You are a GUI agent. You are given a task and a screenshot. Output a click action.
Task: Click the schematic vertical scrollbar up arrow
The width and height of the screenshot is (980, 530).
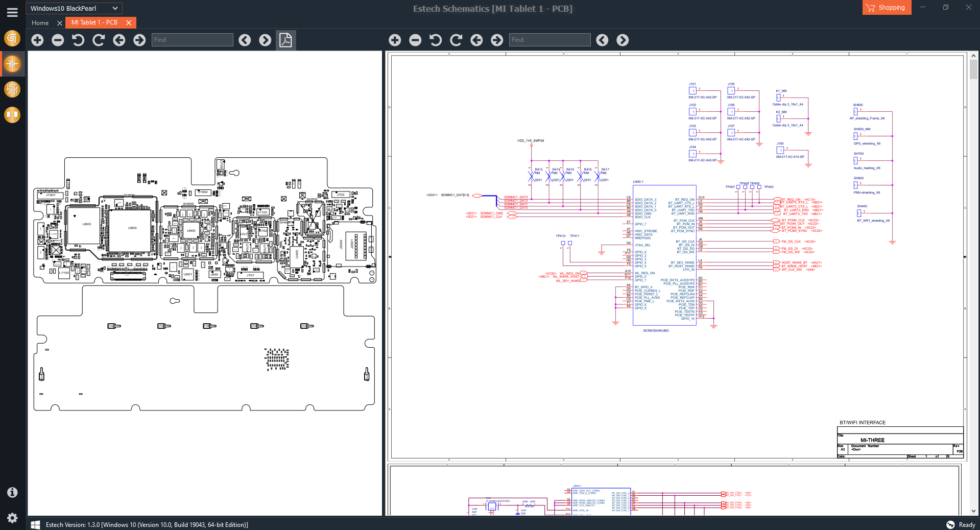click(973, 55)
